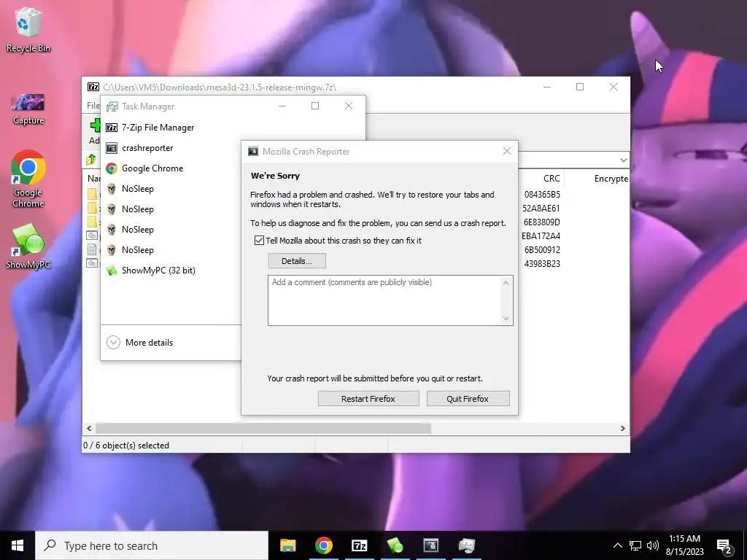
Task: Click Restart Firefox
Action: pyautogui.click(x=368, y=399)
